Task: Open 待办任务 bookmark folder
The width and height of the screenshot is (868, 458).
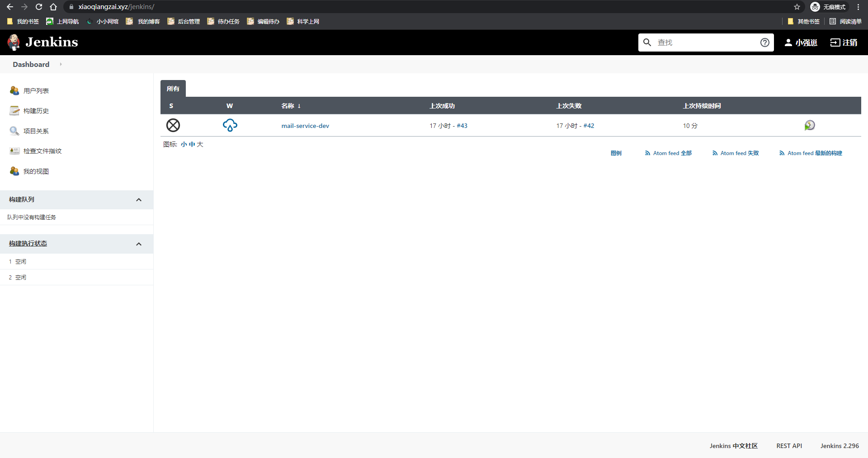Action: 223,21
